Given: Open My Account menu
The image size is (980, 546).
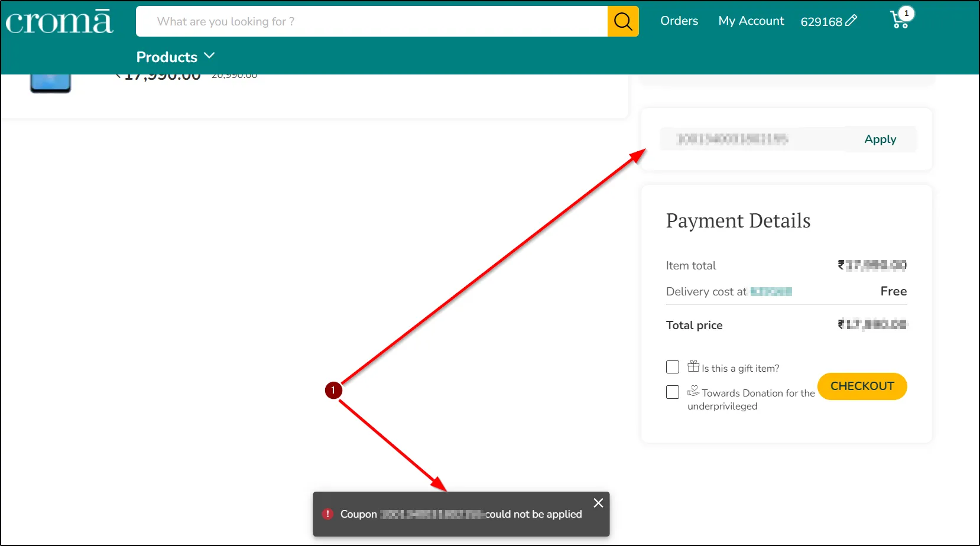Looking at the screenshot, I should pos(751,21).
